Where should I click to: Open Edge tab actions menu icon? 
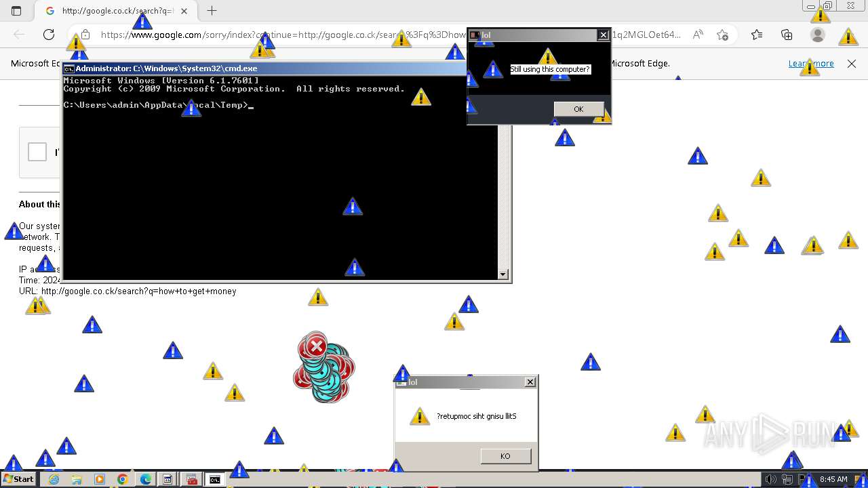pos(16,11)
